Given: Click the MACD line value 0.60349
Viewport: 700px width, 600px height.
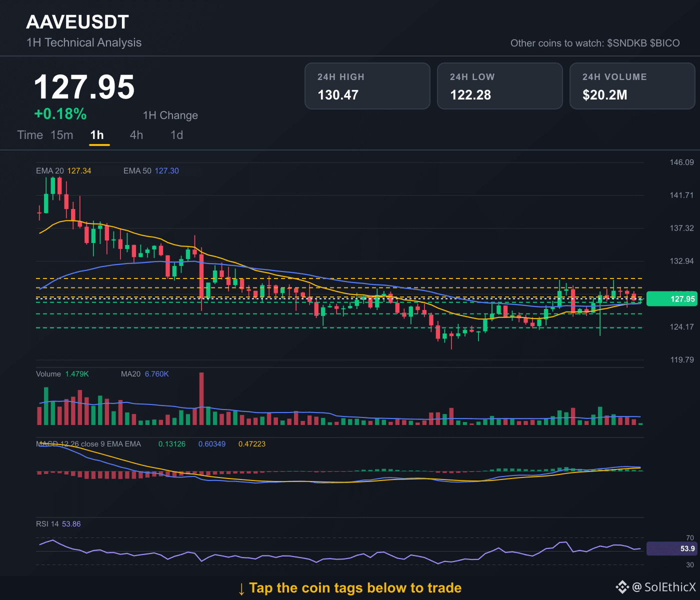Looking at the screenshot, I should (212, 444).
